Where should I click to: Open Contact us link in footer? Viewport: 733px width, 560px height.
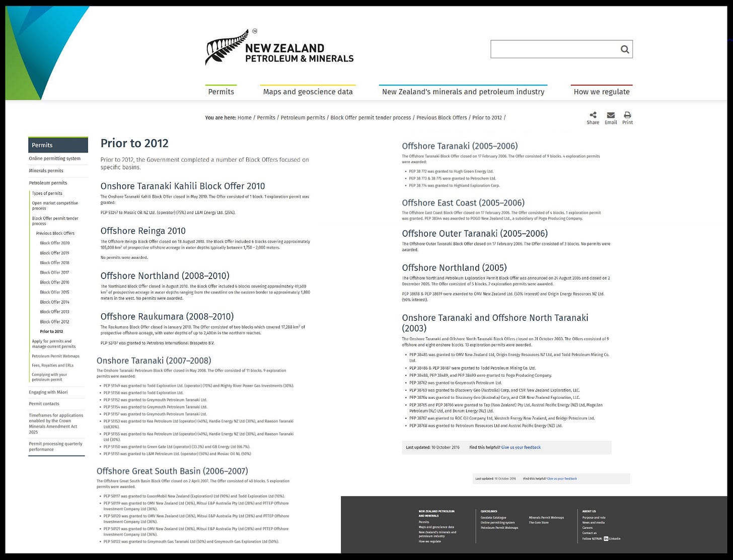click(x=590, y=532)
